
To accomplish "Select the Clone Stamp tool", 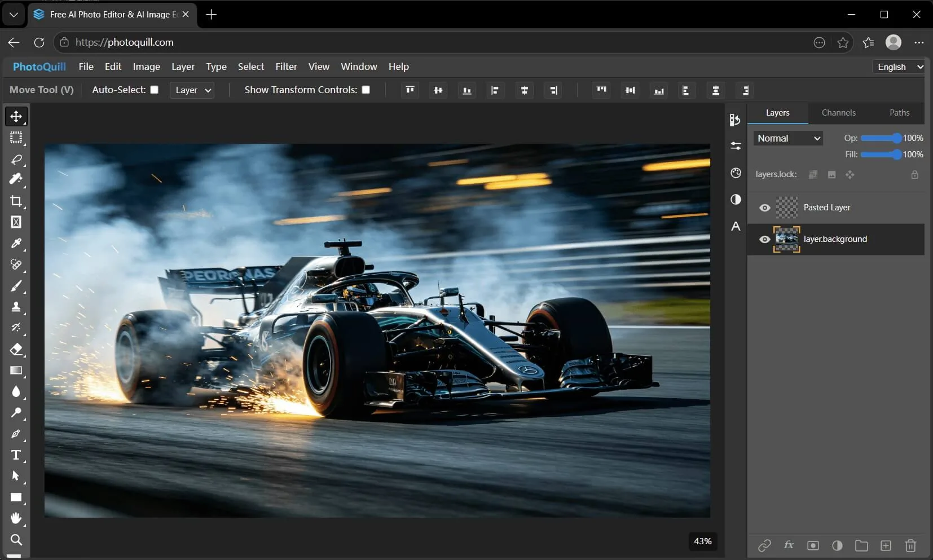I will click(16, 307).
